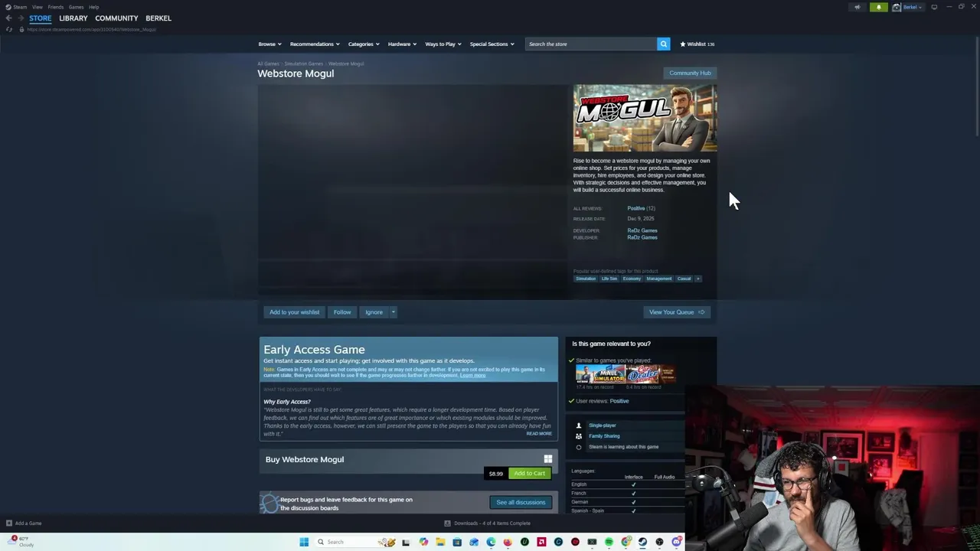Expand the Ways to Play dropdown
Image resolution: width=980 pixels, height=551 pixels.
coord(443,44)
